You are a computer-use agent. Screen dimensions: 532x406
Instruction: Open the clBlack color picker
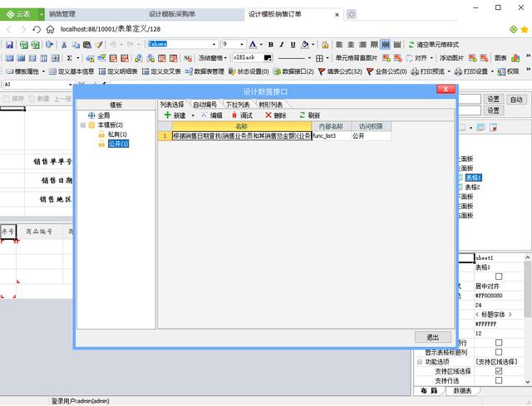click(268, 58)
